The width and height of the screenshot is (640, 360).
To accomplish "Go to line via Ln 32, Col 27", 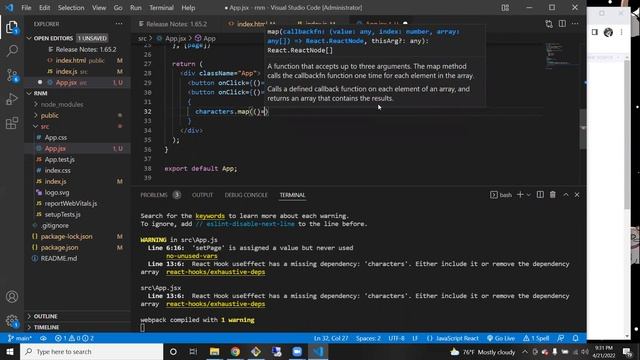I will pyautogui.click(x=331, y=338).
